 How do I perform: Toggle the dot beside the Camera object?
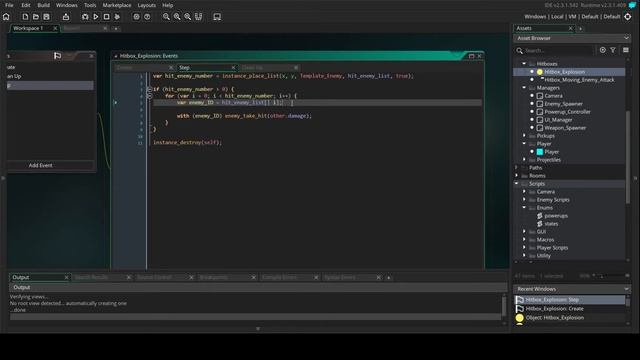(532, 96)
